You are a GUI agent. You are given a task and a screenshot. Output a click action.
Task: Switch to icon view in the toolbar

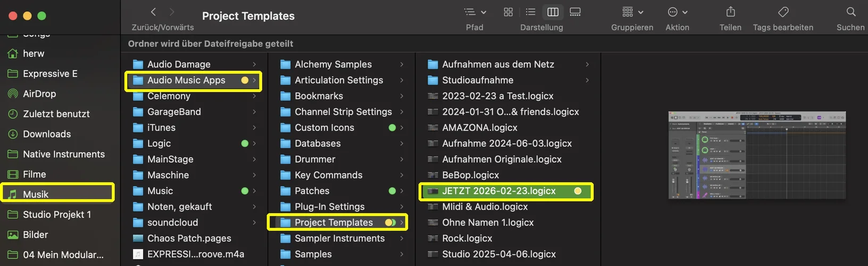click(508, 12)
